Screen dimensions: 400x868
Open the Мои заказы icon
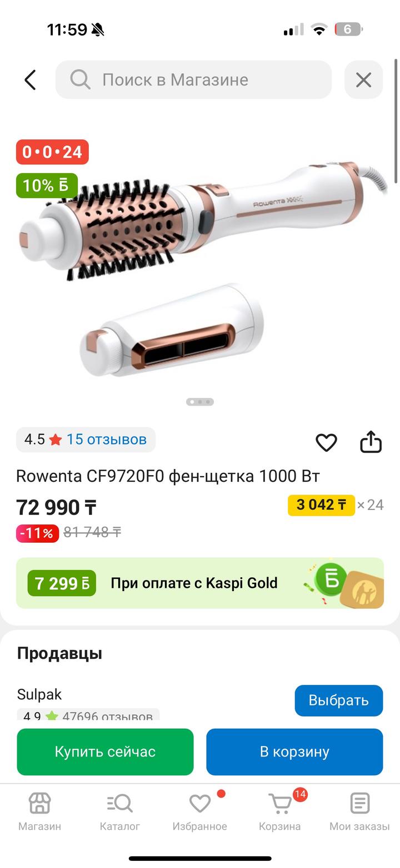(x=359, y=803)
